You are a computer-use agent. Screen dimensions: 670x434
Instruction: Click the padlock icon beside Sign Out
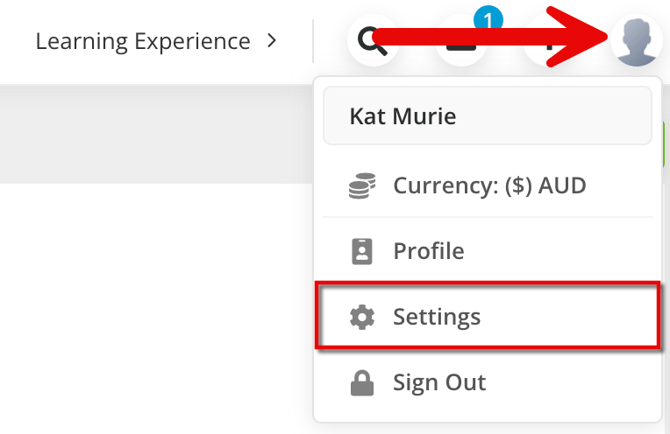362,382
